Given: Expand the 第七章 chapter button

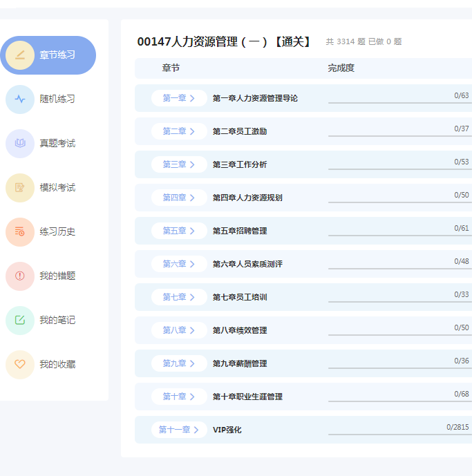Looking at the screenshot, I should pyautogui.click(x=179, y=297).
